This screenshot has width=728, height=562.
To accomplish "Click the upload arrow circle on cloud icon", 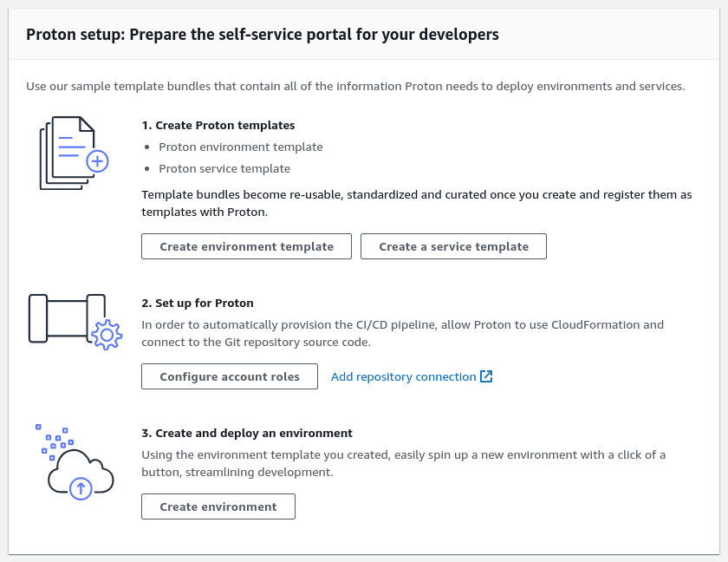I will tap(81, 488).
